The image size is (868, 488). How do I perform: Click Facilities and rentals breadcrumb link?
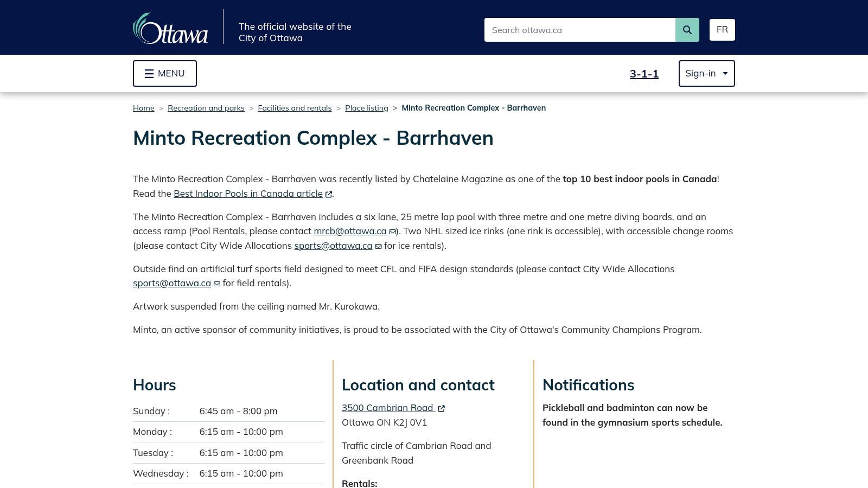pos(295,108)
